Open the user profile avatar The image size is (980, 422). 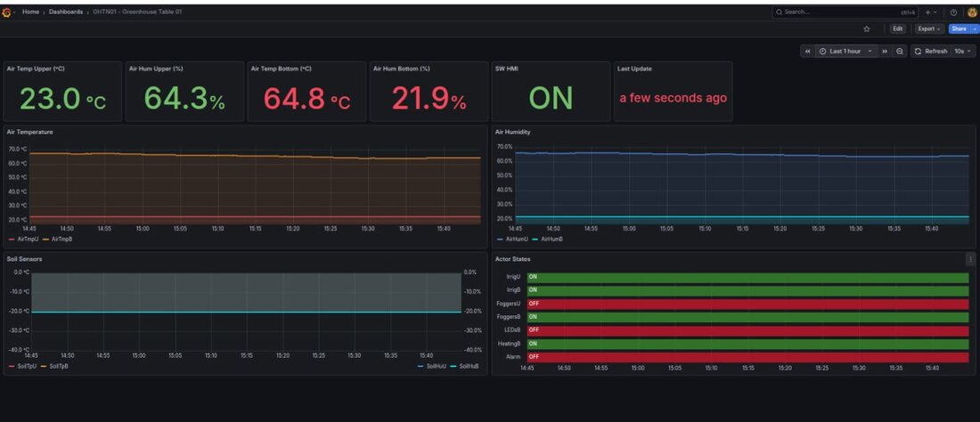pos(972,12)
